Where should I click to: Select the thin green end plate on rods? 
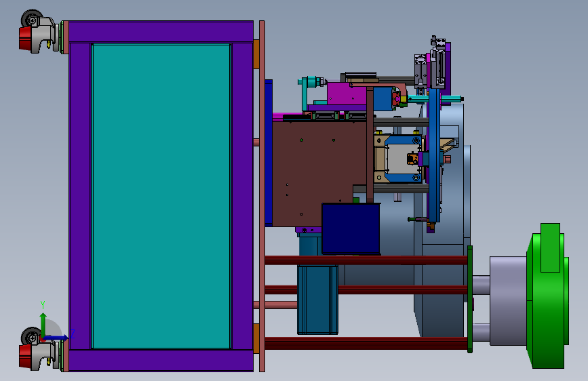[x=470, y=299]
